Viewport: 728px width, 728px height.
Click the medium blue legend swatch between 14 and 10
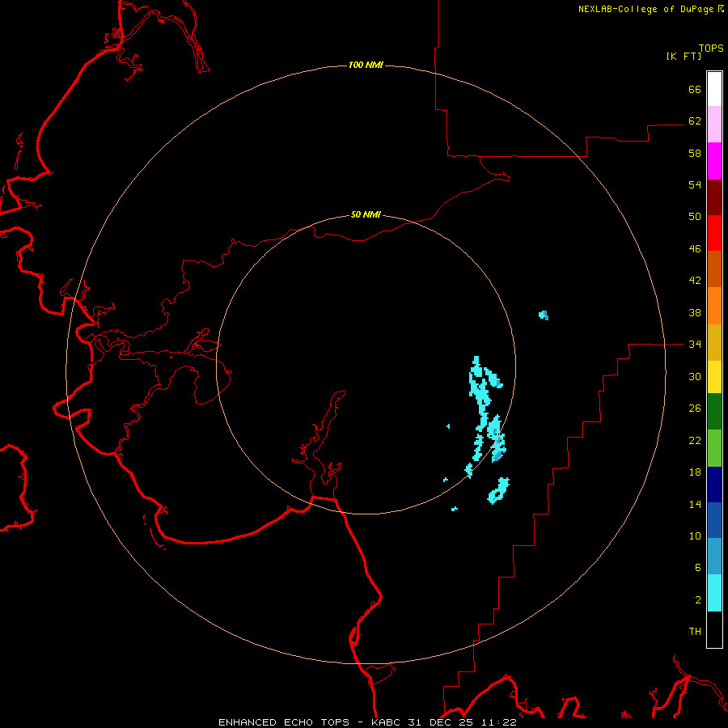coord(714,520)
